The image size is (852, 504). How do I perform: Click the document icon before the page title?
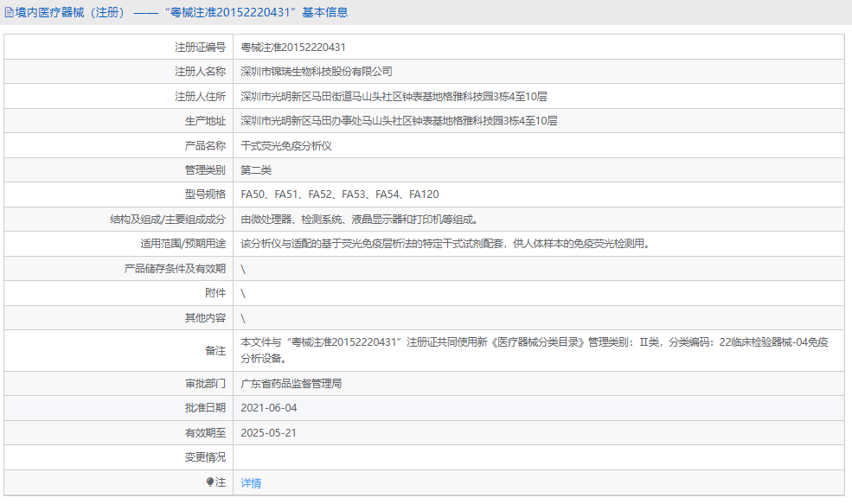point(9,11)
